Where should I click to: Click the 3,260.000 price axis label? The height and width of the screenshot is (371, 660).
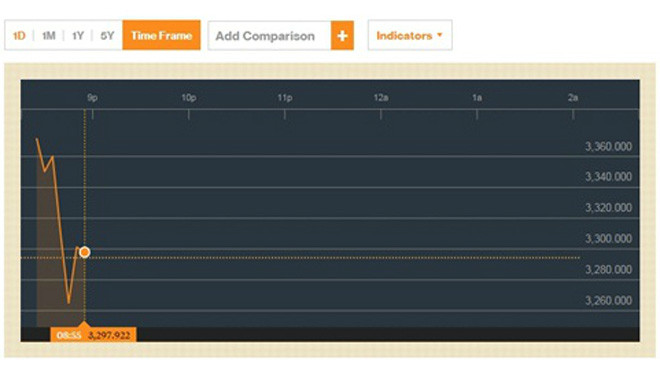pyautogui.click(x=608, y=300)
